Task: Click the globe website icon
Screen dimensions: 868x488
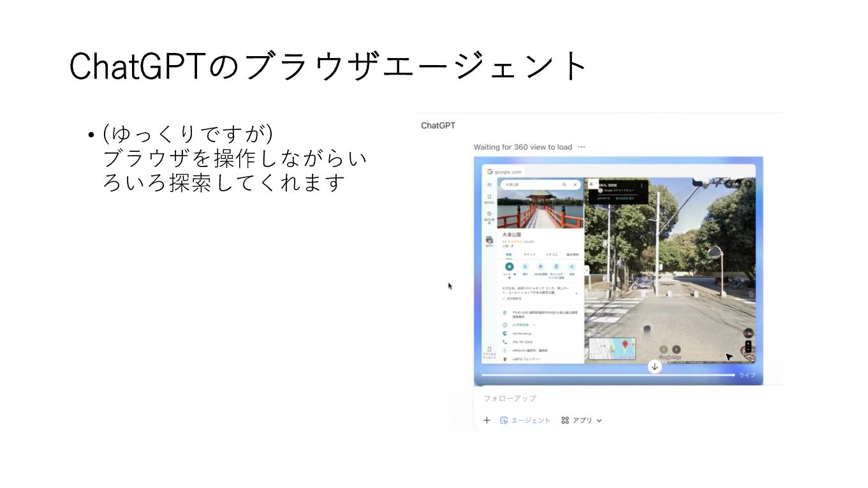Action: (x=504, y=334)
